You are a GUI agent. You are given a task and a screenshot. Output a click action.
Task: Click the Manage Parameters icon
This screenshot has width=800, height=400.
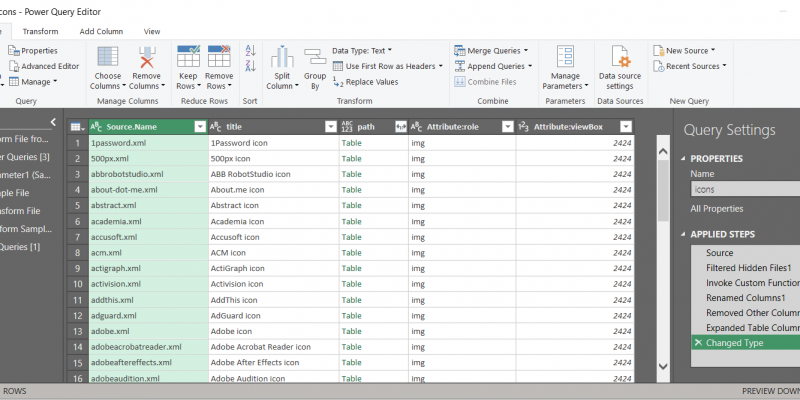[565, 57]
